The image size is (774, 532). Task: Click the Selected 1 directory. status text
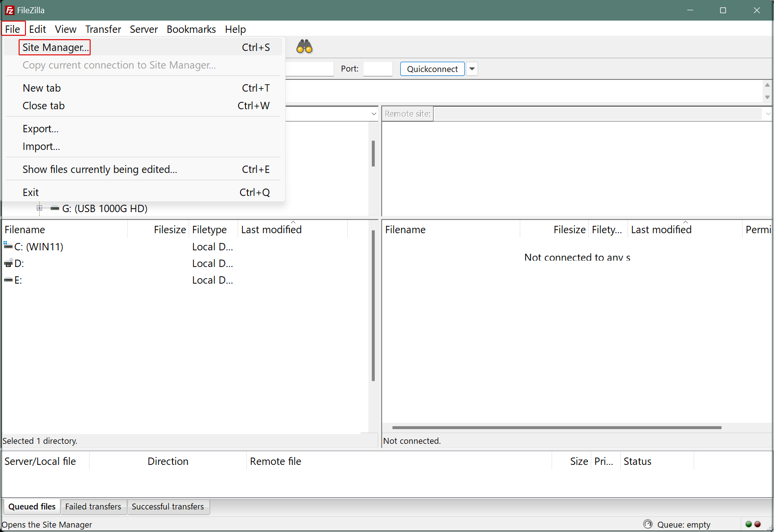[x=40, y=441]
